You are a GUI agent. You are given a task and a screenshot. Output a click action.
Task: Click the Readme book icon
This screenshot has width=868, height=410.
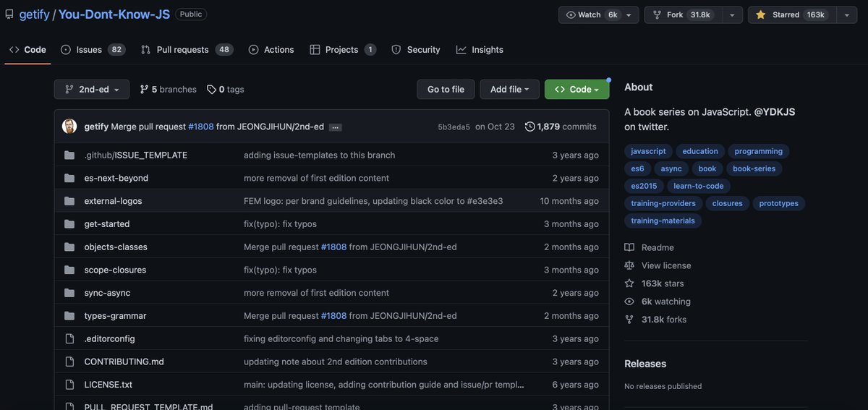pyautogui.click(x=629, y=247)
